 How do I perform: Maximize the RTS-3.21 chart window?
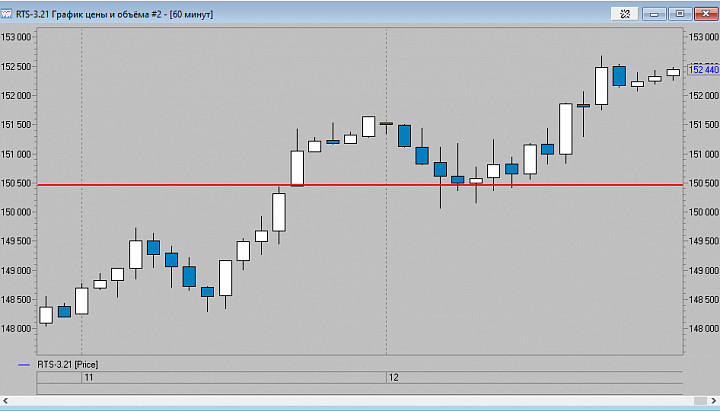680,14
